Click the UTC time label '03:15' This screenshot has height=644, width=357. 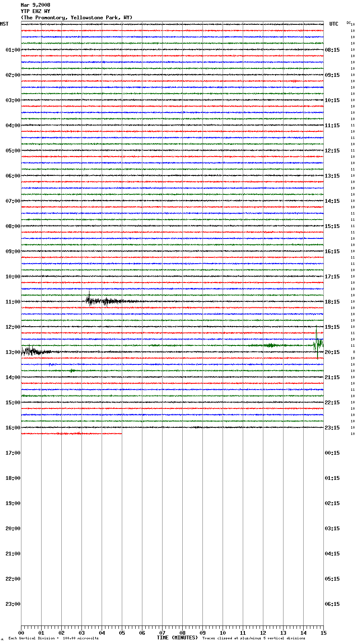[x=332, y=529]
